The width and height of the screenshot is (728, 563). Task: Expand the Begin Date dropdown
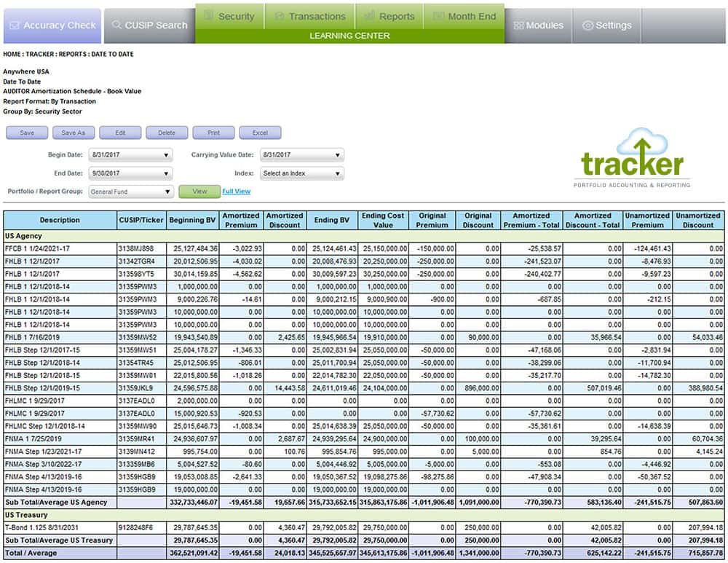(x=130, y=155)
